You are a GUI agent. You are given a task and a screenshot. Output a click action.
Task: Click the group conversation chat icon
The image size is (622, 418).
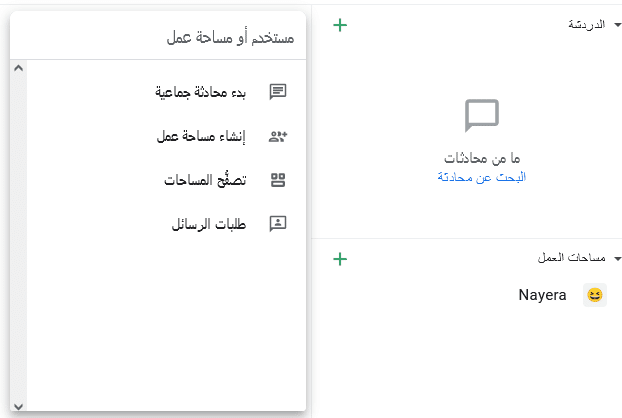coord(278,92)
